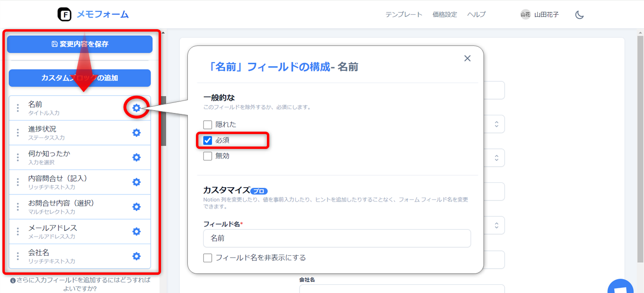Uncheck the 必須 checkbox
Screen dimensions: 644x293
(207, 140)
